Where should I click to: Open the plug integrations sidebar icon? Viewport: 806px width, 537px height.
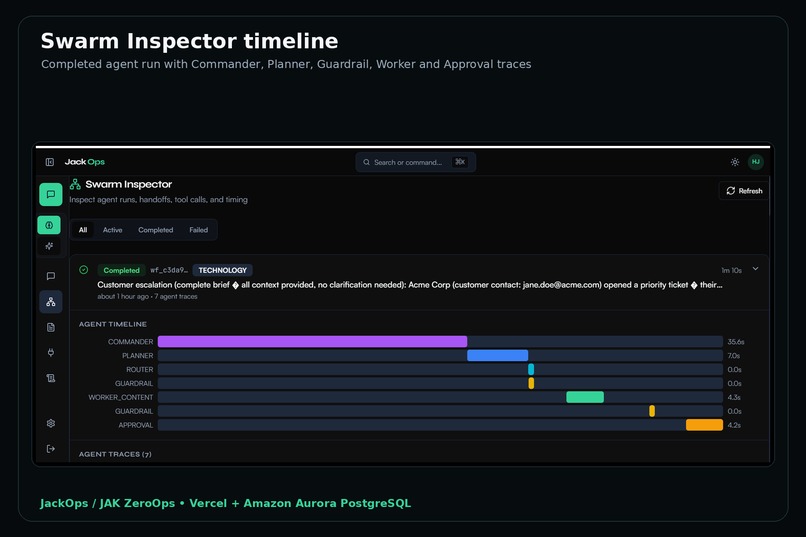tap(50, 353)
